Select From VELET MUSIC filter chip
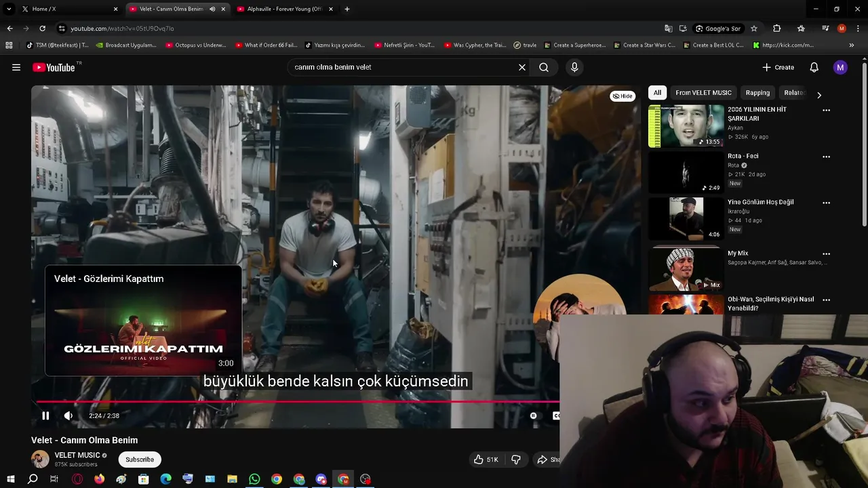 (703, 93)
